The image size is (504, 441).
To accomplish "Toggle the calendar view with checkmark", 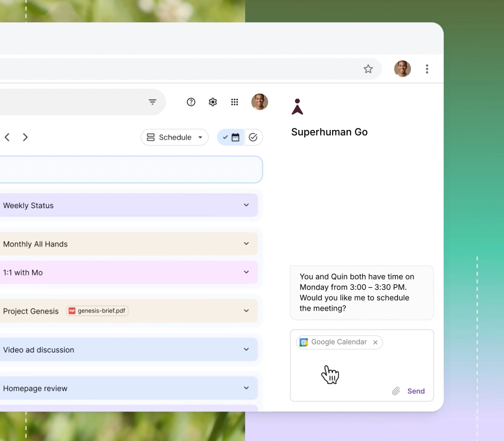I will coord(230,137).
